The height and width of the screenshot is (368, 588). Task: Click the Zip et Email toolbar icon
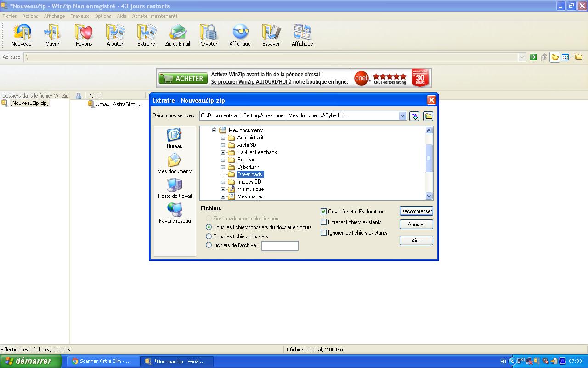tap(177, 35)
